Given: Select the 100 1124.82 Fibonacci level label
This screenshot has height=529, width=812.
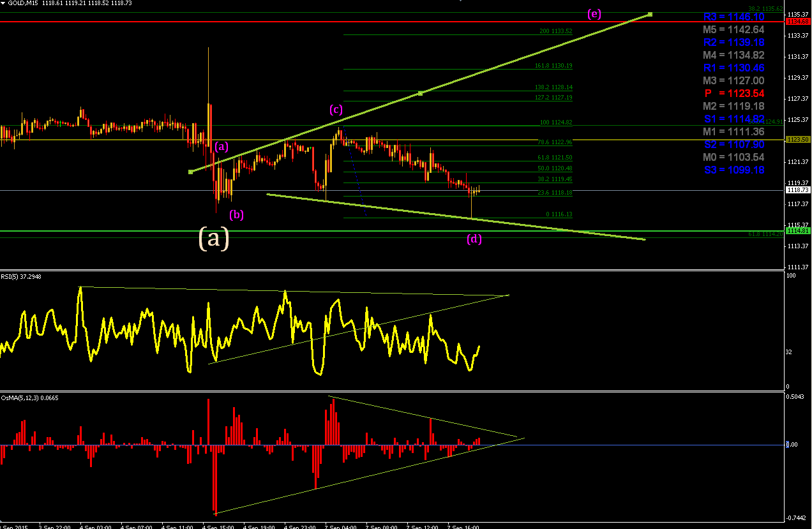Looking at the screenshot, I should [555, 122].
